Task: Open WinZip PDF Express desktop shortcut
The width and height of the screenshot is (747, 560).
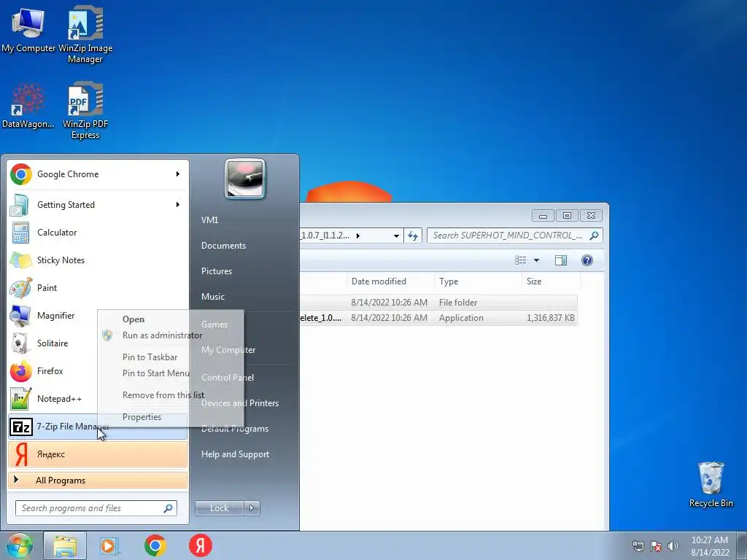Action: coord(85,112)
